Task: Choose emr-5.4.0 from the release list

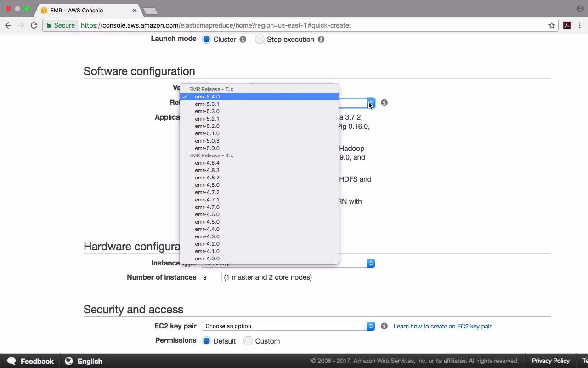Action: coord(259,97)
